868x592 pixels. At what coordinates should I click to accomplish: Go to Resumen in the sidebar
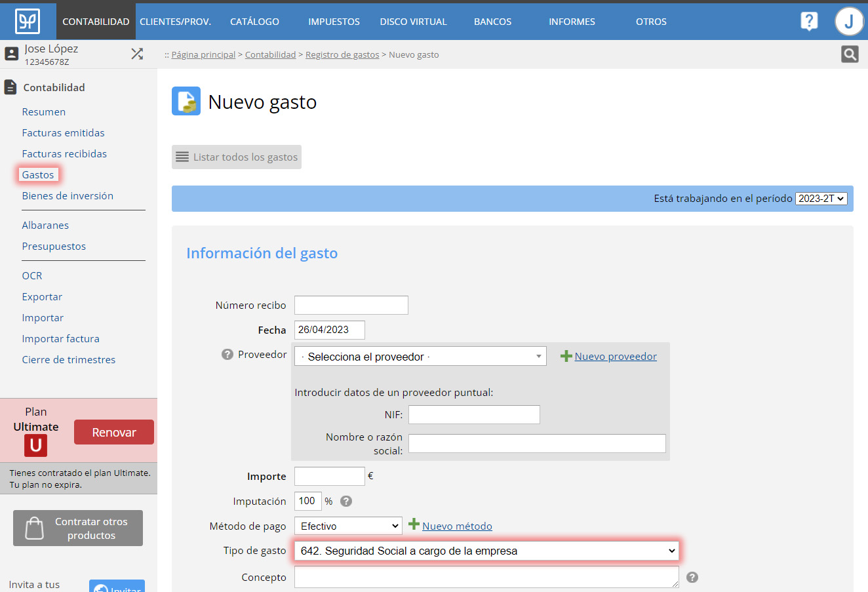(44, 112)
